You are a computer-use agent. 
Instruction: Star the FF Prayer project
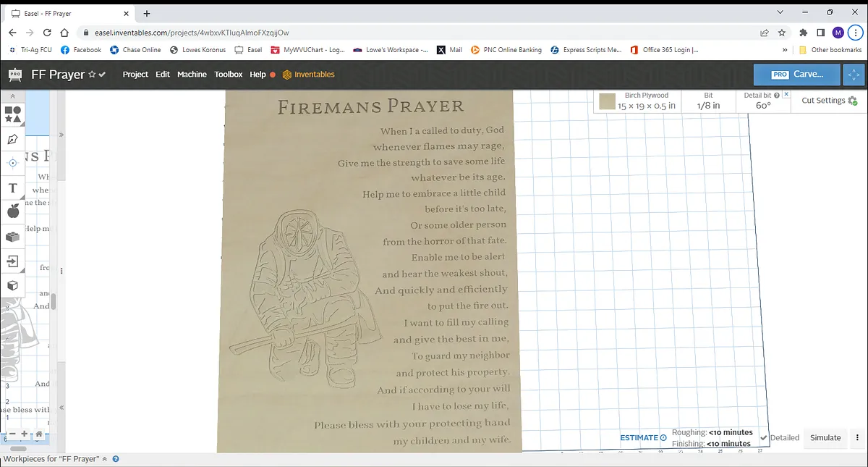pos(92,75)
